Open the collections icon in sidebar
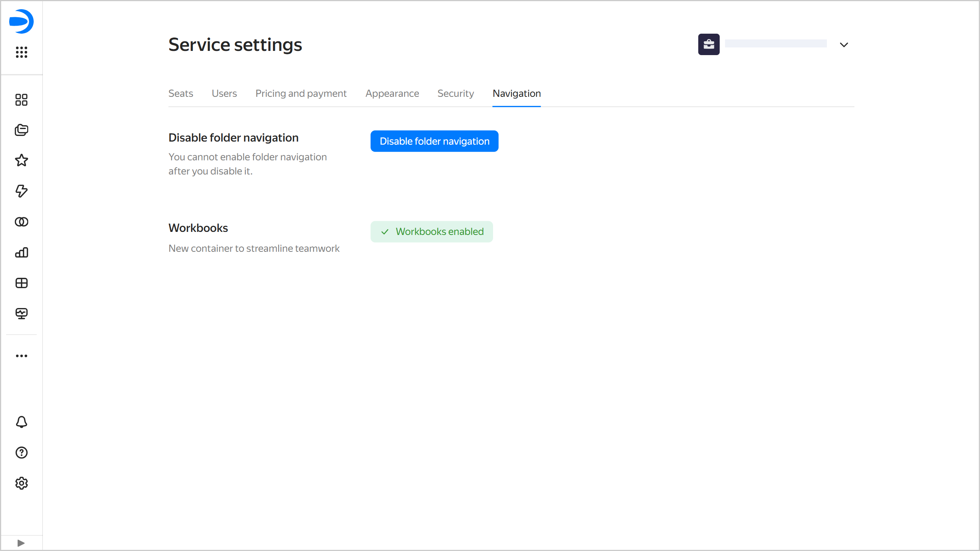 click(21, 130)
